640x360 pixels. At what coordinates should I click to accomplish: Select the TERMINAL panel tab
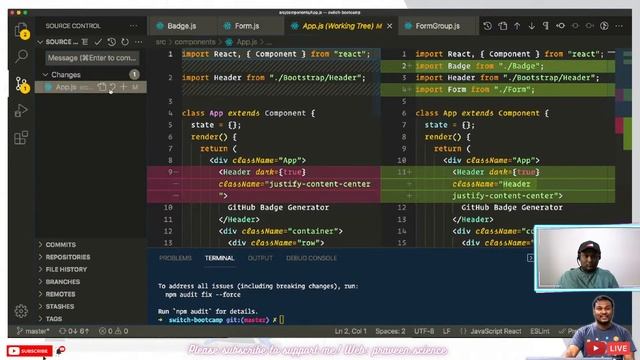(219, 258)
